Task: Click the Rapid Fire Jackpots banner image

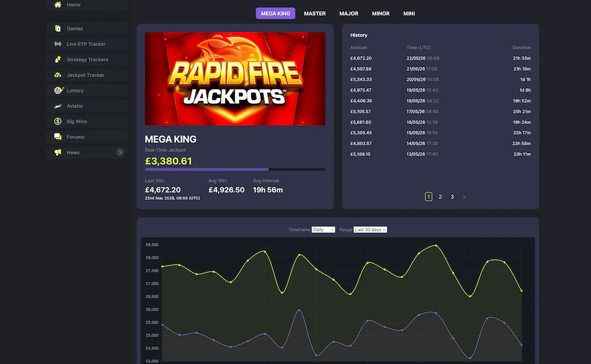Action: click(x=235, y=79)
